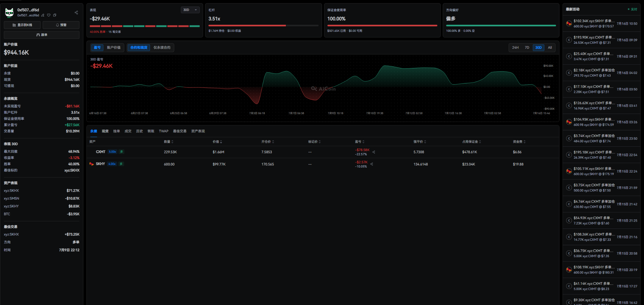Open the 转账 tab
Image resolution: width=644 pixels, height=305 pixels.
151,131
